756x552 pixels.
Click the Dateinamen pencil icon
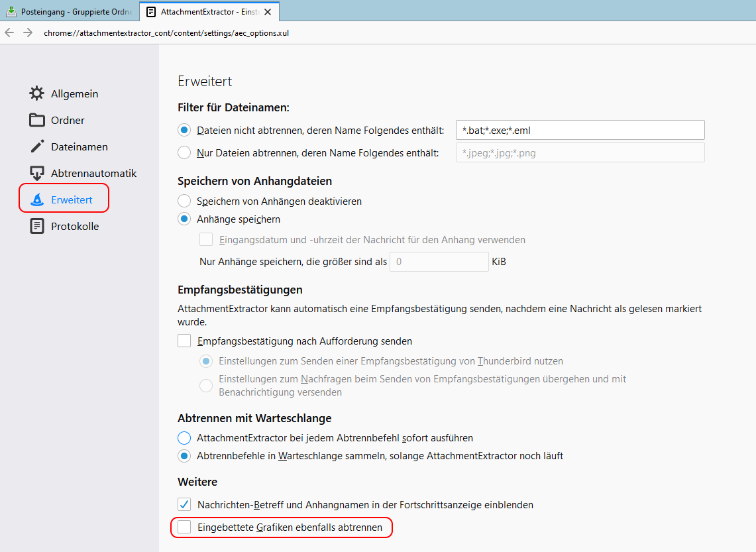pyautogui.click(x=36, y=146)
